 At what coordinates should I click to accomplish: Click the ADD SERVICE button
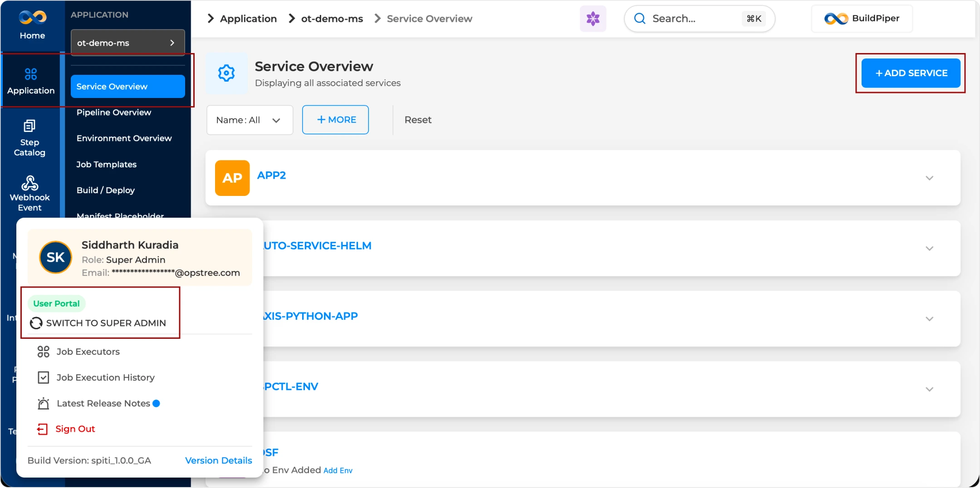911,73
